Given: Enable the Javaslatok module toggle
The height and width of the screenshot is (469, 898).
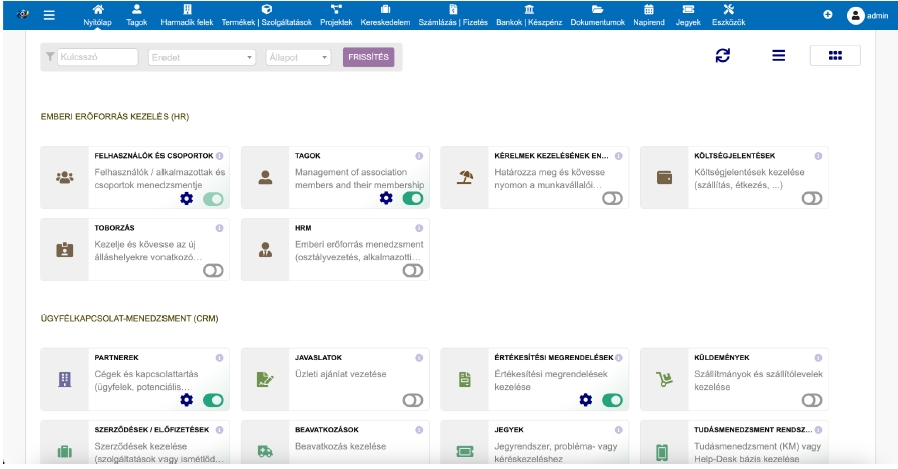Looking at the screenshot, I should tap(412, 400).
